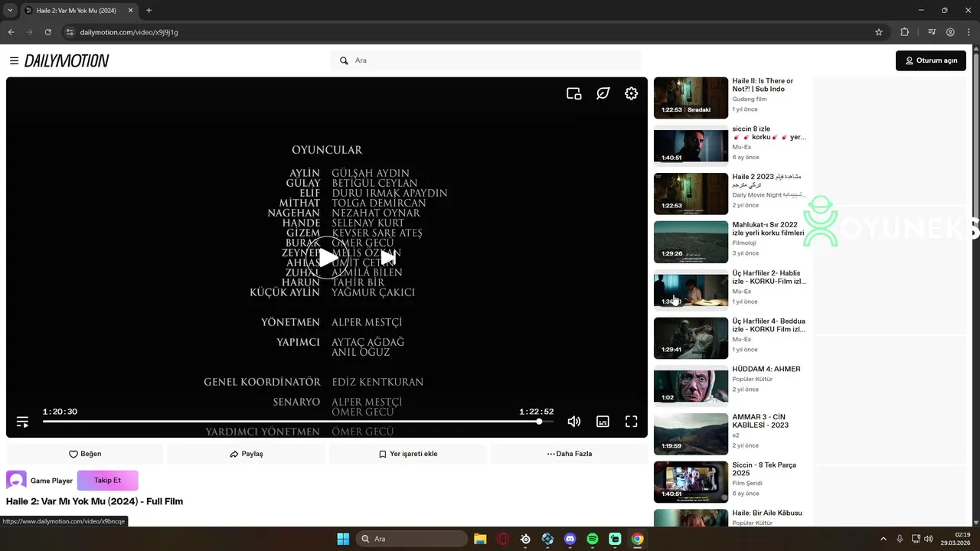Click the dailymotion.com address bar URL
Image resolution: width=980 pixels, height=551 pixels.
[129, 32]
